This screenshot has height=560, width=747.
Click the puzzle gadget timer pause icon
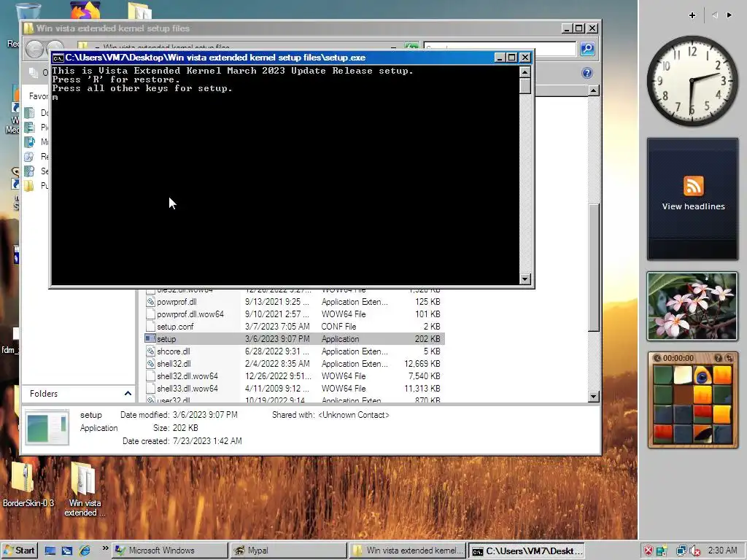pyautogui.click(x=657, y=358)
